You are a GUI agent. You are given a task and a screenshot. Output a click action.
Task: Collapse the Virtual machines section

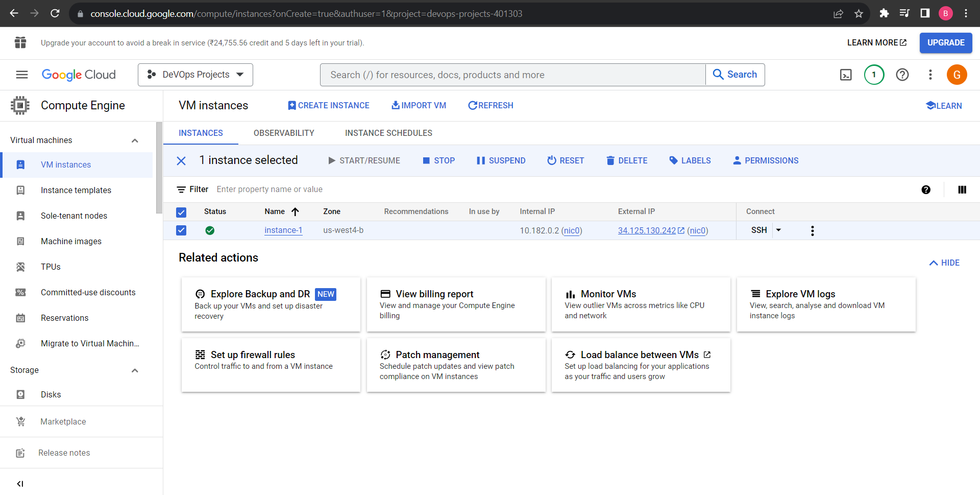click(x=135, y=140)
